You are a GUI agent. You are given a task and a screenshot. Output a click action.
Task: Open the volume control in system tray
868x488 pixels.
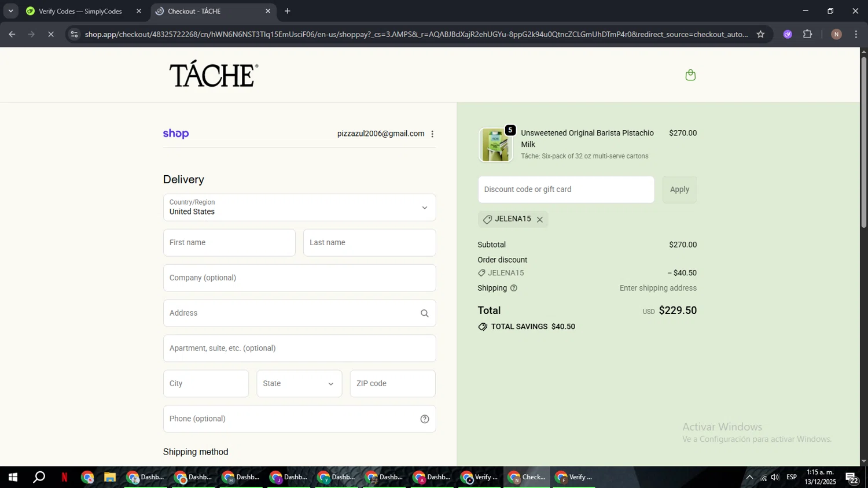coord(775,478)
